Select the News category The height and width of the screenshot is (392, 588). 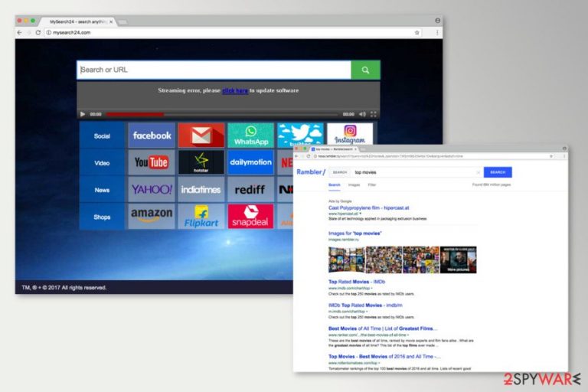102,190
